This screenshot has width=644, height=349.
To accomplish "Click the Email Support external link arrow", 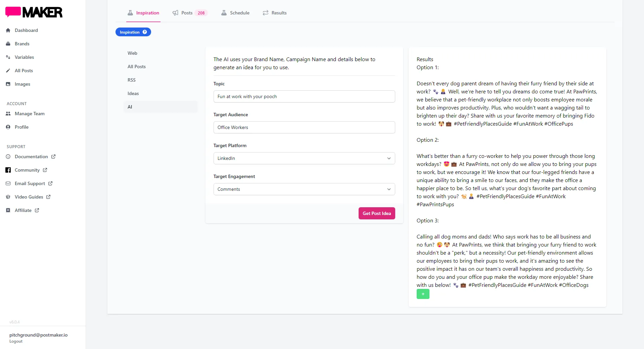I will 50,183.
